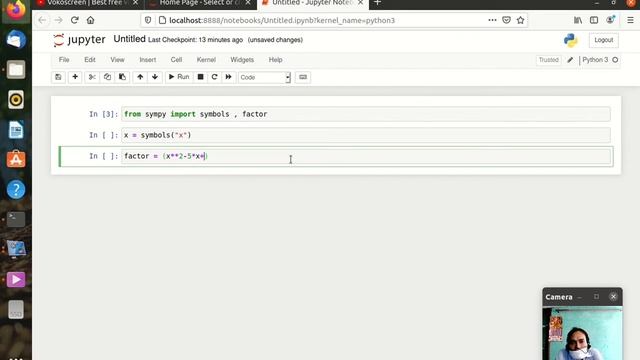Screen dimensions: 640x360
Task: Show tracking protection shield info
Action: pos(148,20)
